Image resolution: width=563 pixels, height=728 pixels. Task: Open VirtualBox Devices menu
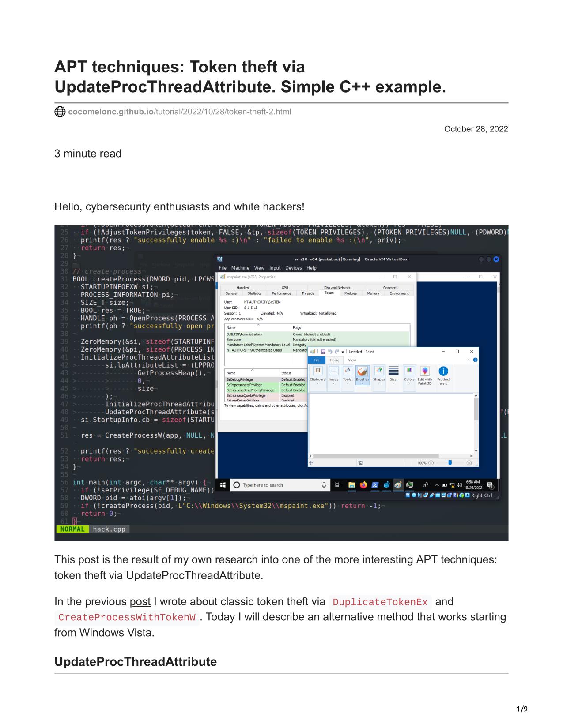tap(294, 268)
